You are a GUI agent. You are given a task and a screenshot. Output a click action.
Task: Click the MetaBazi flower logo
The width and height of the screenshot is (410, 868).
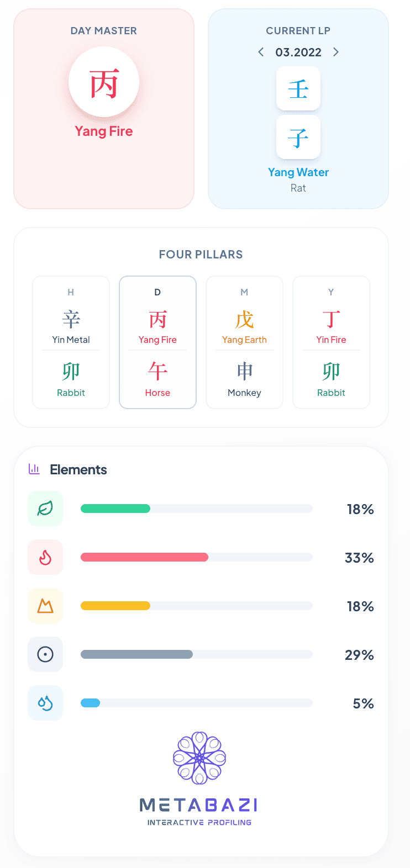(x=199, y=758)
